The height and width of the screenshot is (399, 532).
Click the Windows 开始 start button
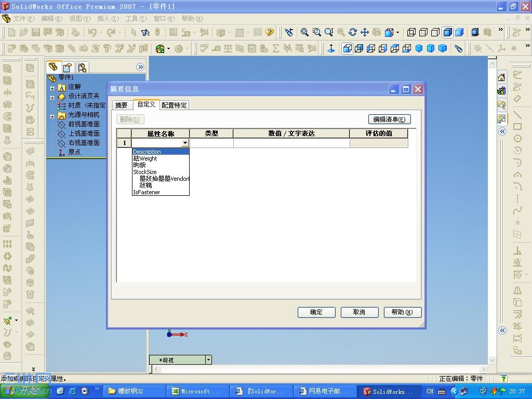25,391
